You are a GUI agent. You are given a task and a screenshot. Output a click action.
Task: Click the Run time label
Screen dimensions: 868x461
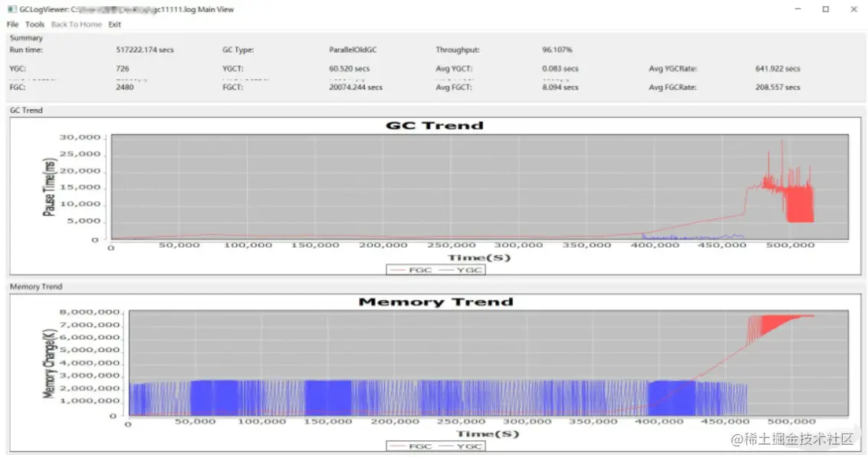pyautogui.click(x=26, y=50)
